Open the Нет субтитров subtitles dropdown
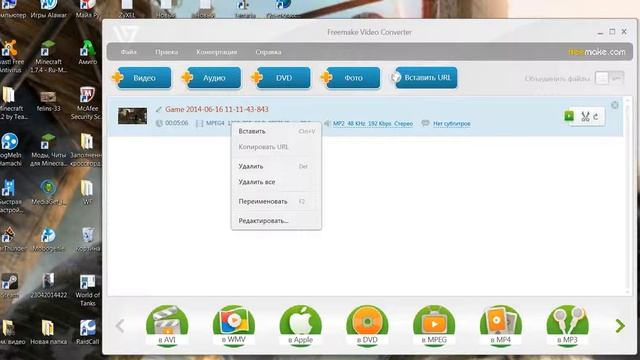The image size is (640, 360). click(x=451, y=124)
